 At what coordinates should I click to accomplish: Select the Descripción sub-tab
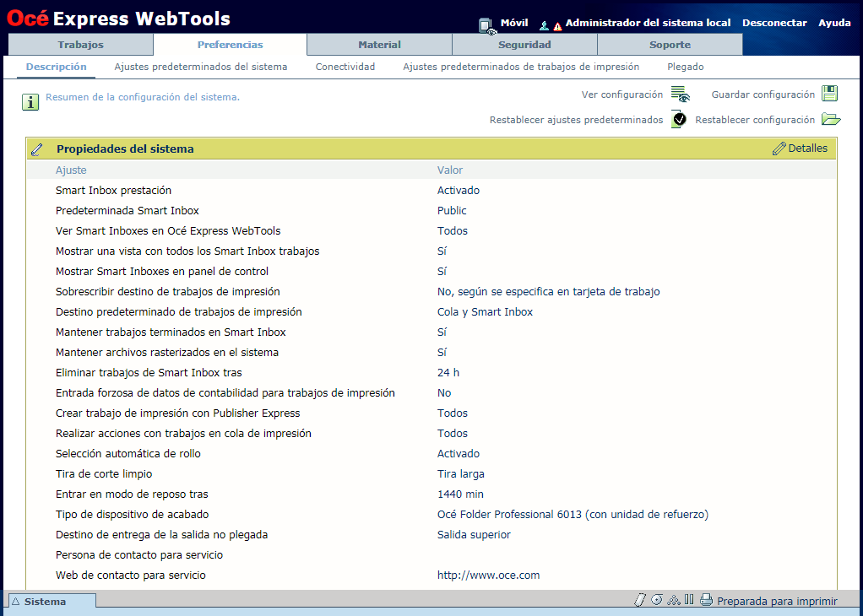(56, 67)
